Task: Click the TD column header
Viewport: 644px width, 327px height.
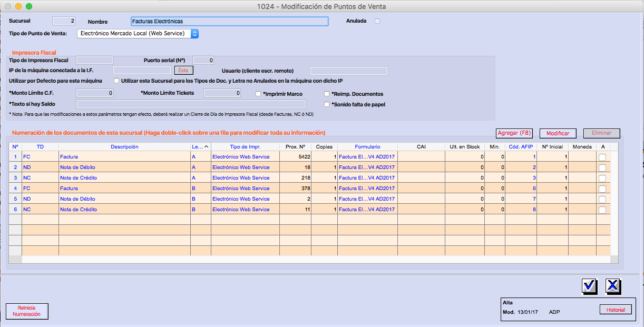Action: pyautogui.click(x=40, y=147)
